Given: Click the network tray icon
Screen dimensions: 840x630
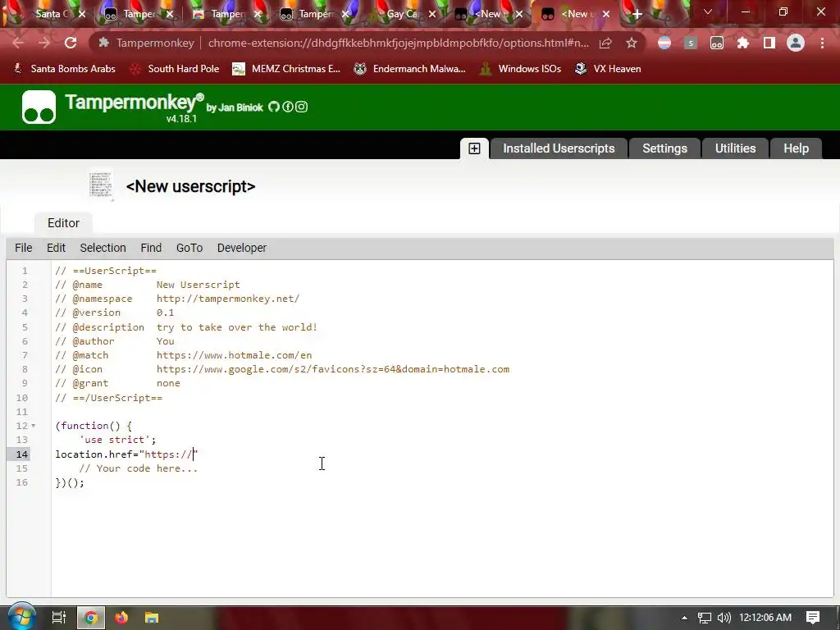Looking at the screenshot, I should [705, 618].
